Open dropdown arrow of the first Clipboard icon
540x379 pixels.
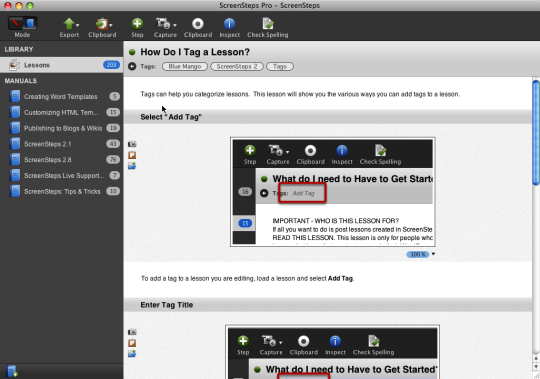coord(111,25)
